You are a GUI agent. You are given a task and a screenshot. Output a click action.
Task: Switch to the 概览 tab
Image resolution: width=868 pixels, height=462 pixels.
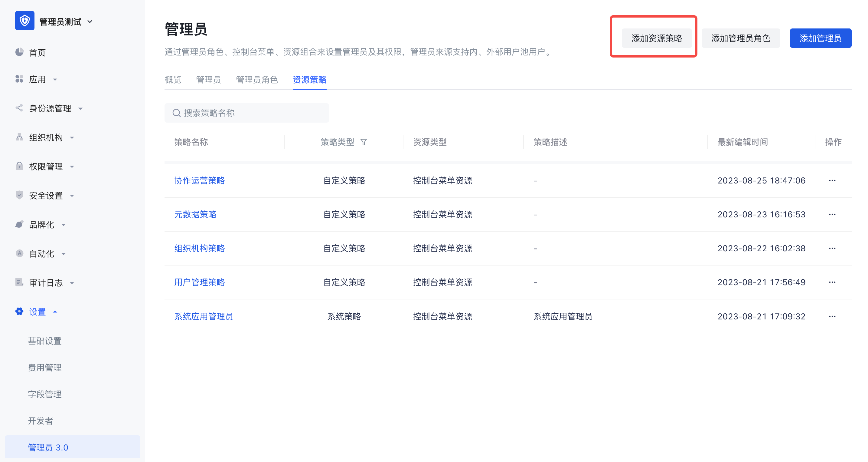pos(173,80)
